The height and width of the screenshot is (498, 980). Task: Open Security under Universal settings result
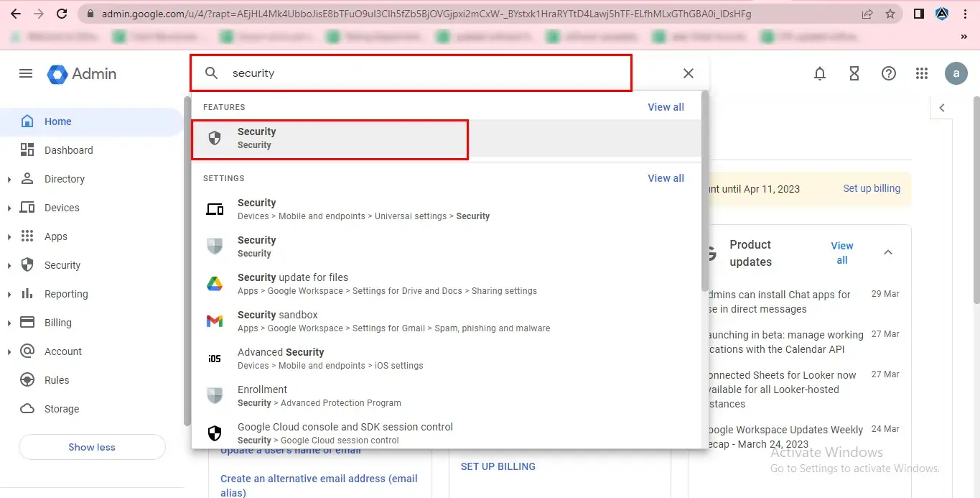point(446,209)
